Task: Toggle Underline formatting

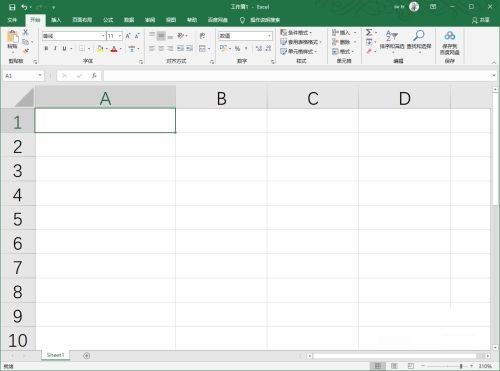Action: (64, 49)
